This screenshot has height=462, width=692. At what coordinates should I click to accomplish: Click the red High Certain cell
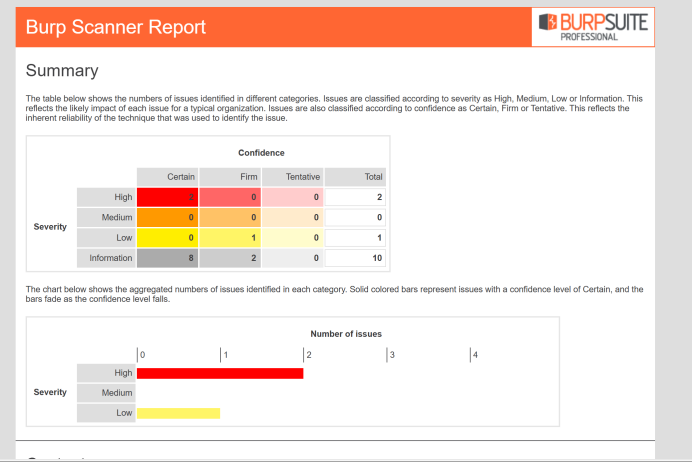pyautogui.click(x=168, y=197)
